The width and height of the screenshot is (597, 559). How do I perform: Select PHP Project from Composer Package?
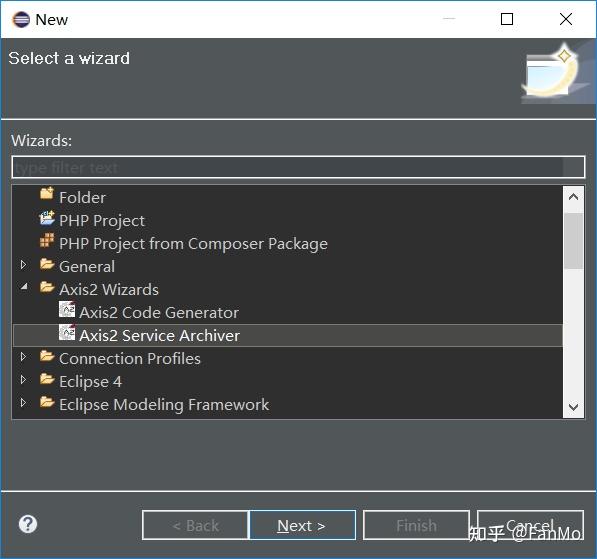tap(193, 244)
